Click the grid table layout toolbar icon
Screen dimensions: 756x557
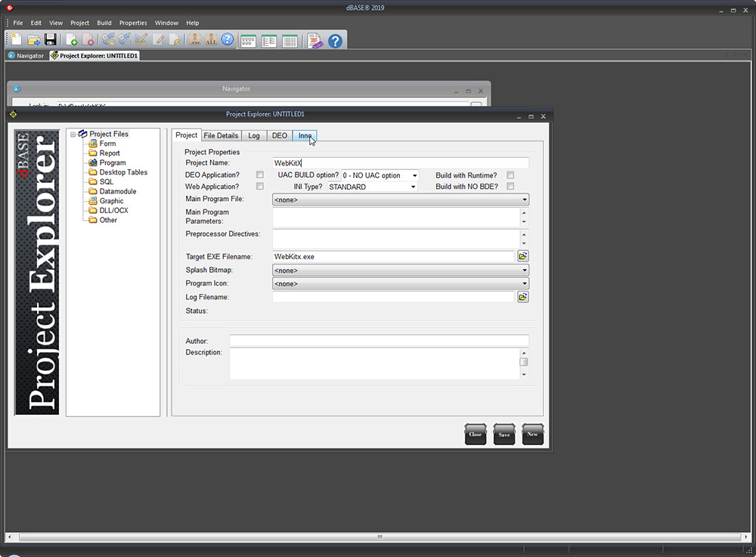[x=290, y=41]
